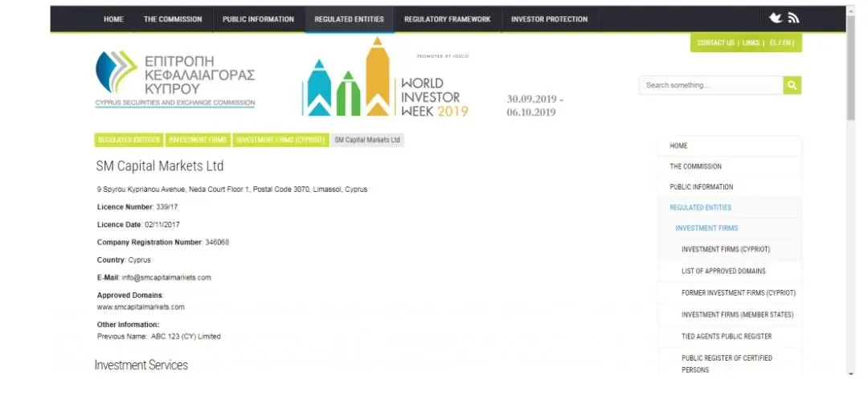Open the World Investor Week 2019 banner

point(385,77)
